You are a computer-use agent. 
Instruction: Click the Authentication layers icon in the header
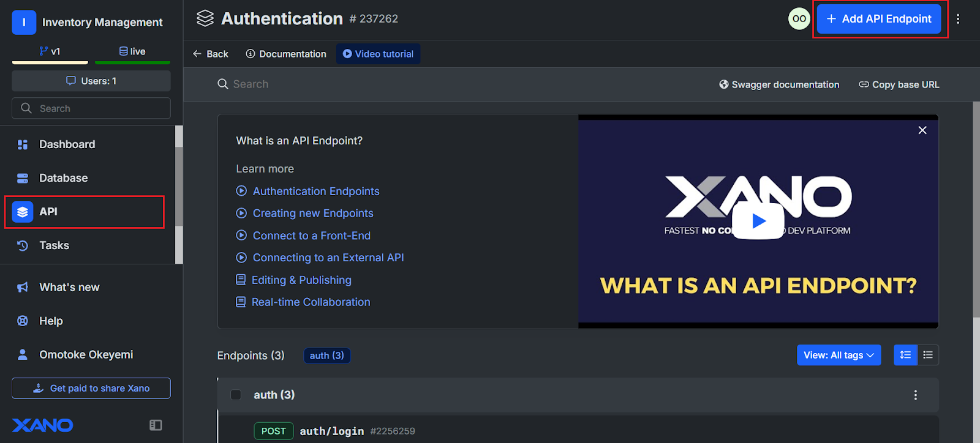tap(205, 18)
